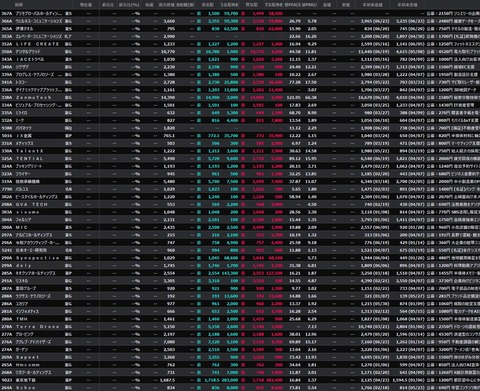Click the pink buy-quote icon in TalentX row

[x=243, y=151]
